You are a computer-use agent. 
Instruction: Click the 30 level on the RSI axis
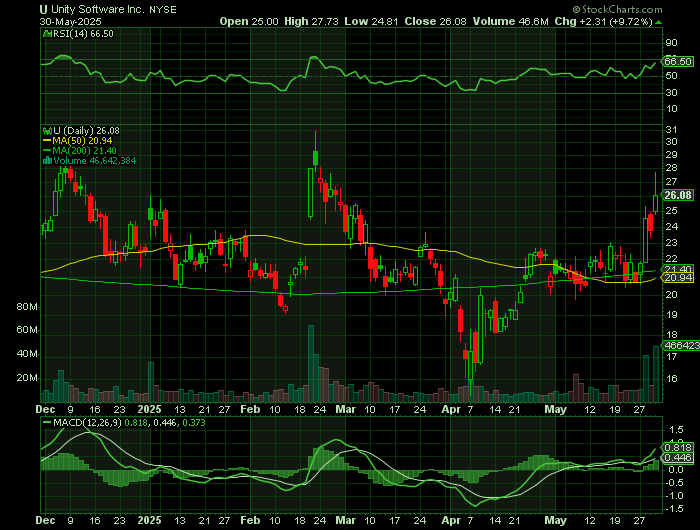[x=671, y=92]
